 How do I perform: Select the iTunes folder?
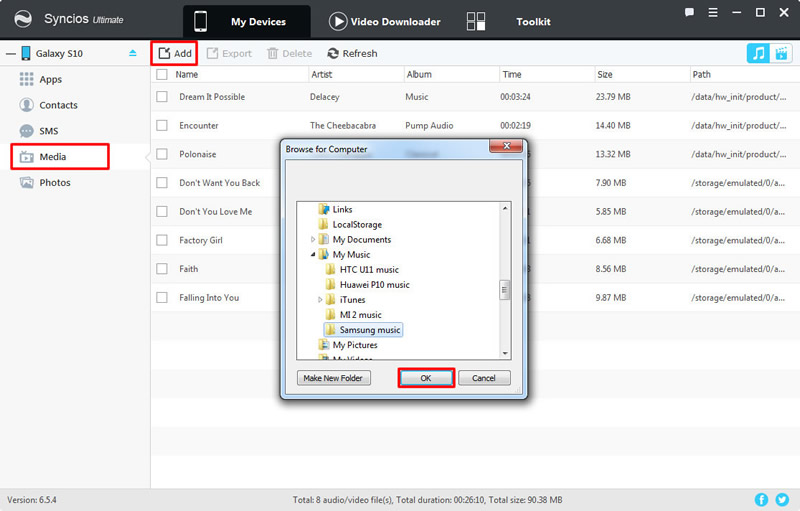pos(345,299)
